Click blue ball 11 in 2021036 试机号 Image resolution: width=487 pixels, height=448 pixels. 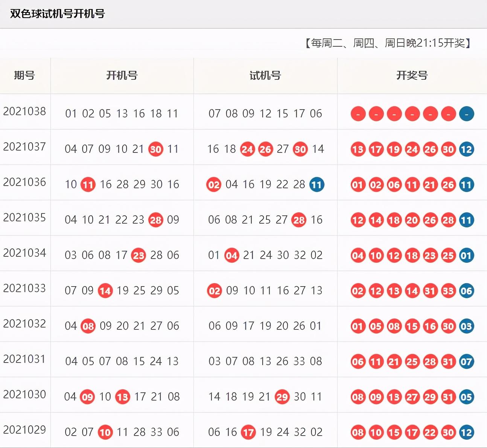[x=317, y=185]
